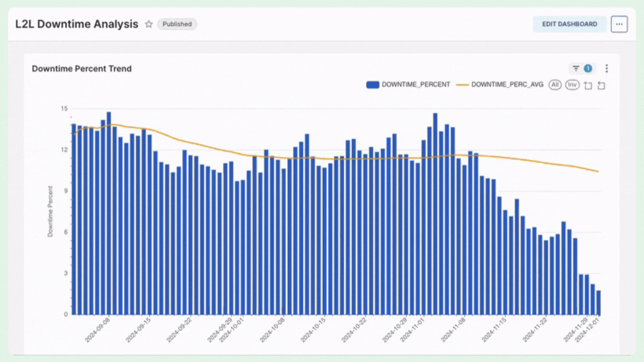
Task: Click the 2024-09-08 x-axis label
Action: 98,330
